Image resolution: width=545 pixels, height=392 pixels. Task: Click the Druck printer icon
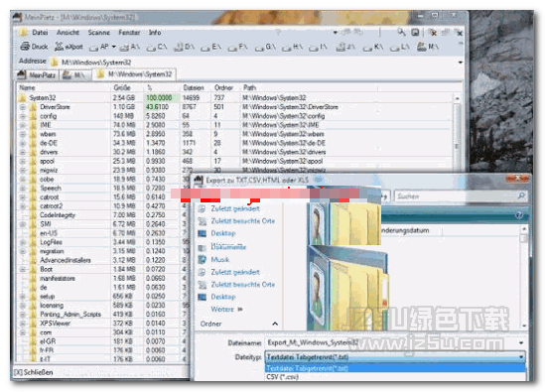click(x=25, y=47)
